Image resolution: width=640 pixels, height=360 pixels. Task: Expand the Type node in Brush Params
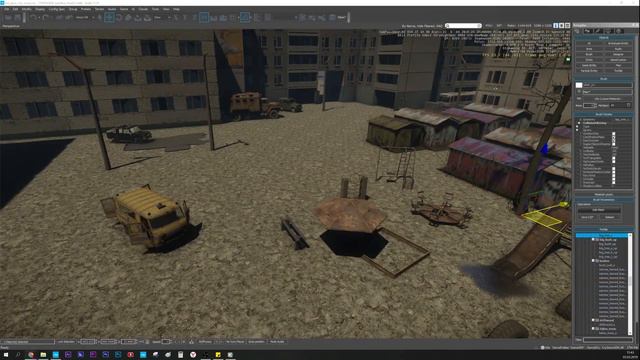(577, 127)
